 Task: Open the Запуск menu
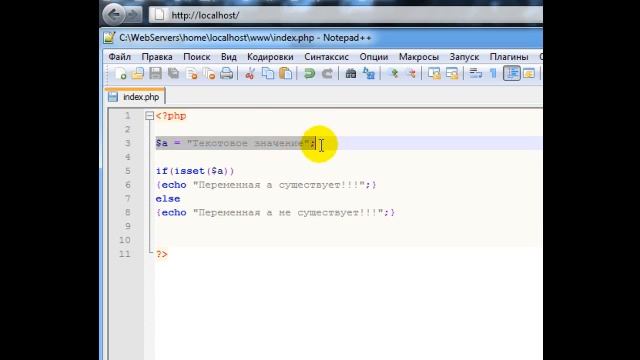tap(464, 57)
